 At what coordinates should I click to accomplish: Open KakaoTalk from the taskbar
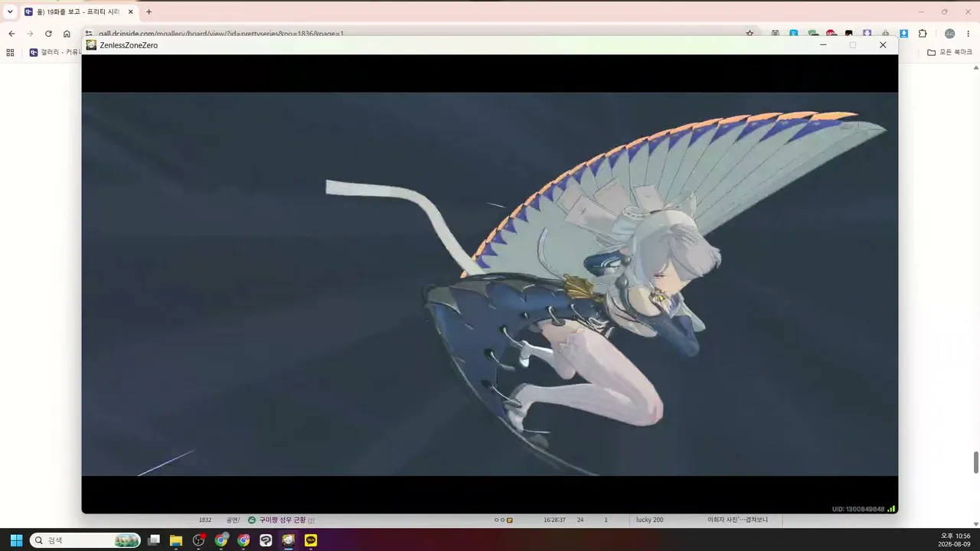pos(311,540)
